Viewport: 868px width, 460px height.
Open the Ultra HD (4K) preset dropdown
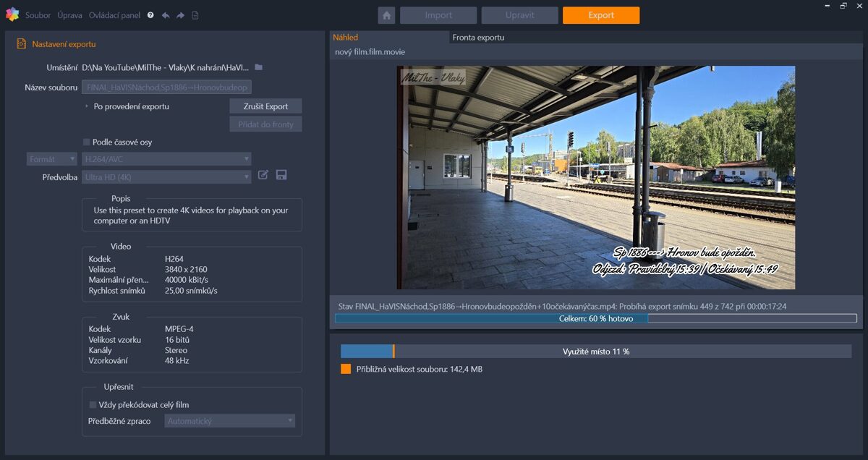pos(166,177)
